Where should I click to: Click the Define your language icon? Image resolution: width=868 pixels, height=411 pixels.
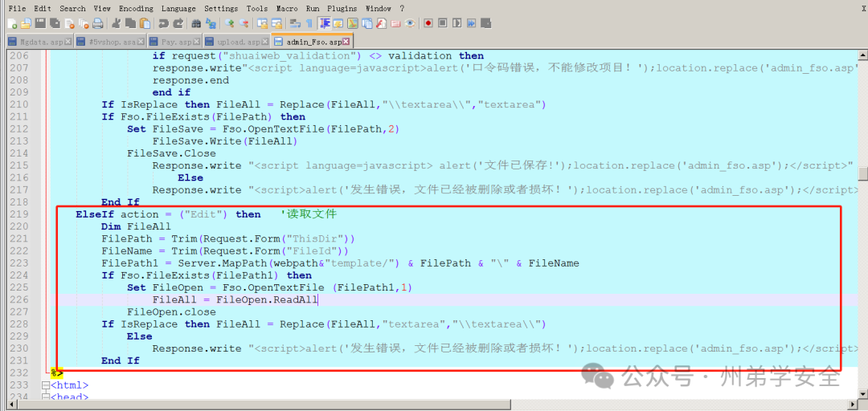pos(338,23)
